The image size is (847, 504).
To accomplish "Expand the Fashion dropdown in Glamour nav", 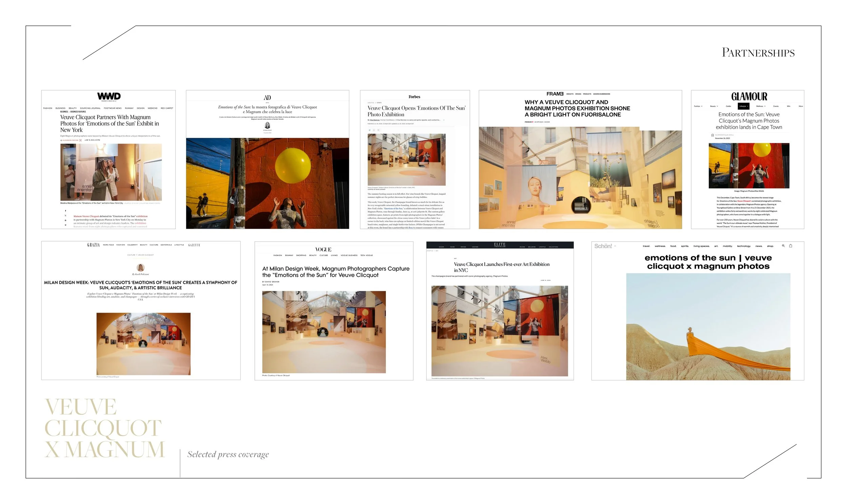I will [x=698, y=106].
